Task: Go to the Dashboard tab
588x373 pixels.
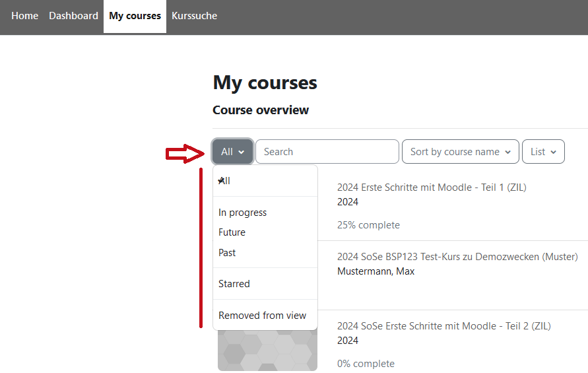Action: (x=73, y=16)
